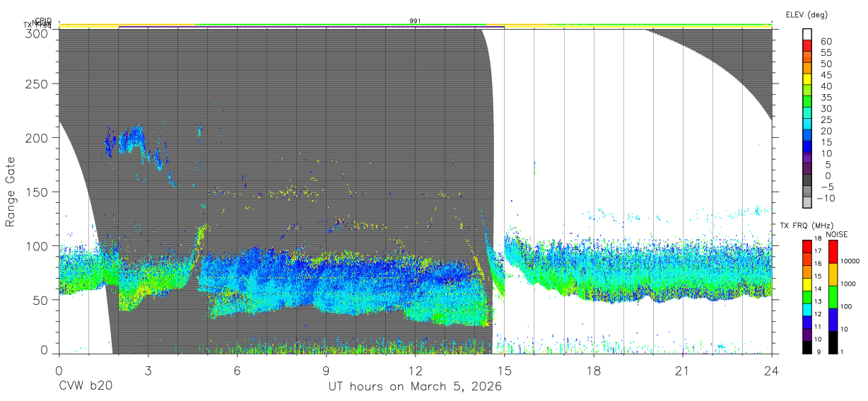Select the blue ELEV swatch between 20 and 15

click(x=807, y=136)
